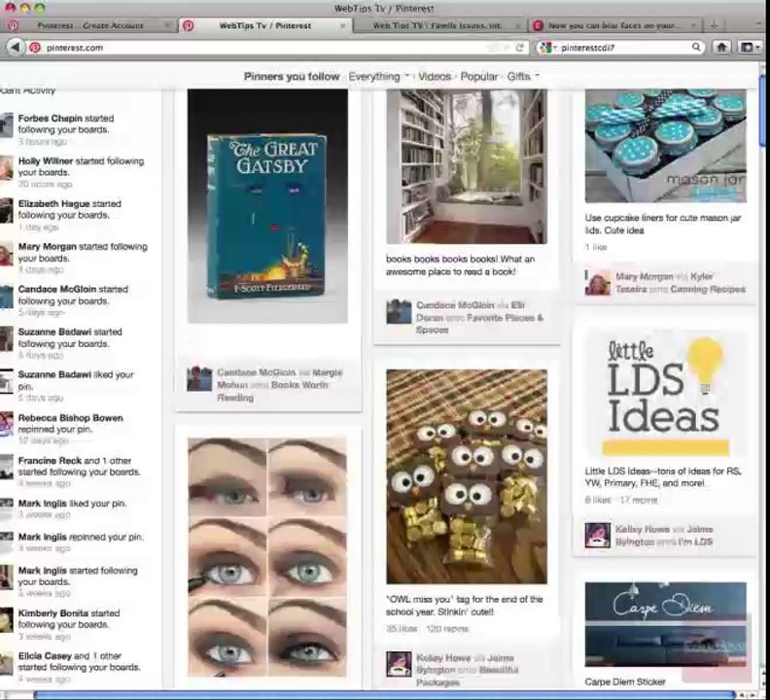The height and width of the screenshot is (700, 770).
Task: Click Francine Reck's name
Action: pyautogui.click(x=50, y=461)
